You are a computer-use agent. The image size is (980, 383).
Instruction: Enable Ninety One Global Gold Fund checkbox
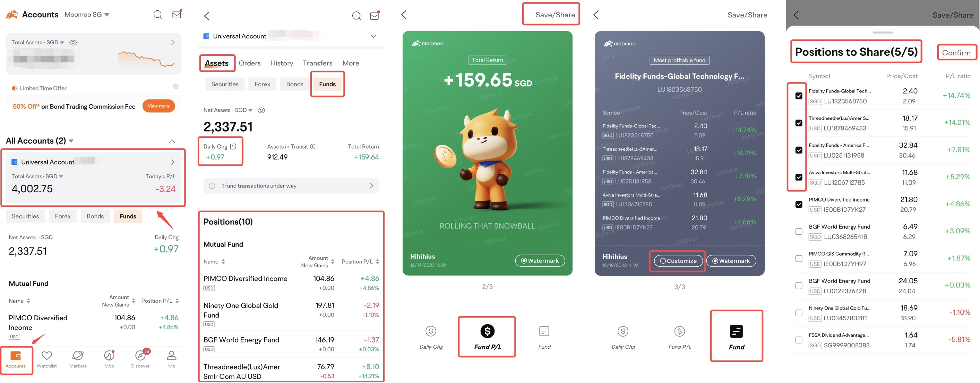point(799,312)
